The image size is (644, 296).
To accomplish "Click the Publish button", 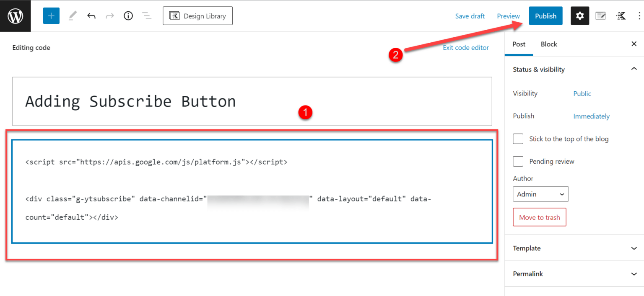I will [x=545, y=16].
